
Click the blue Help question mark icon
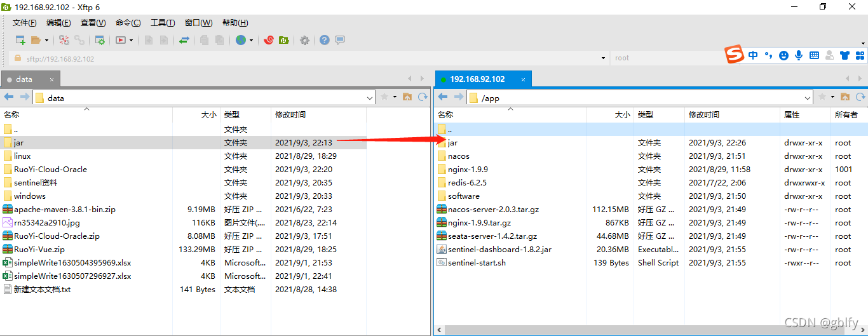[325, 40]
